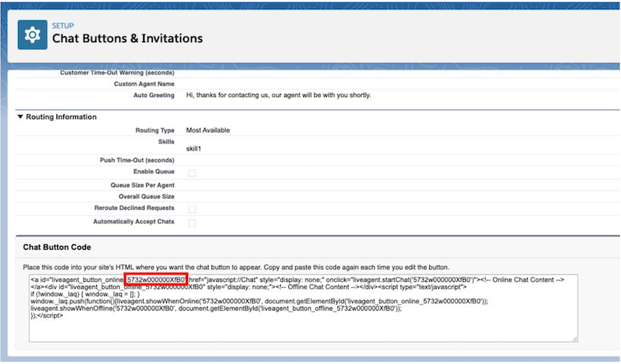This screenshot has height=364, width=621.
Task: Click the textarea resize handle corner
Action: pyautogui.click(x=574, y=338)
